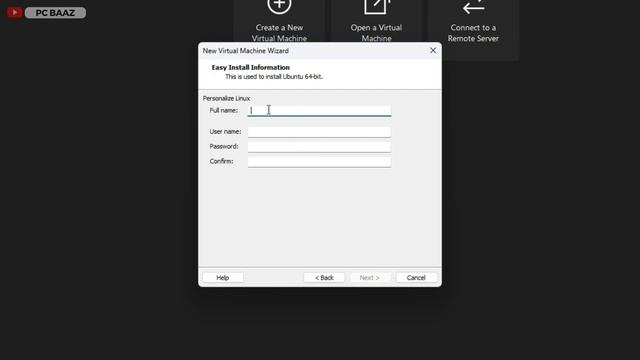Click the User name input field

point(319,132)
